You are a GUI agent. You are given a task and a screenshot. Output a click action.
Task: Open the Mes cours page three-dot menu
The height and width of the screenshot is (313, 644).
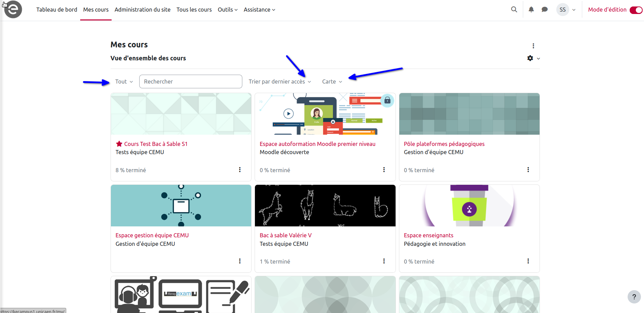(x=533, y=46)
